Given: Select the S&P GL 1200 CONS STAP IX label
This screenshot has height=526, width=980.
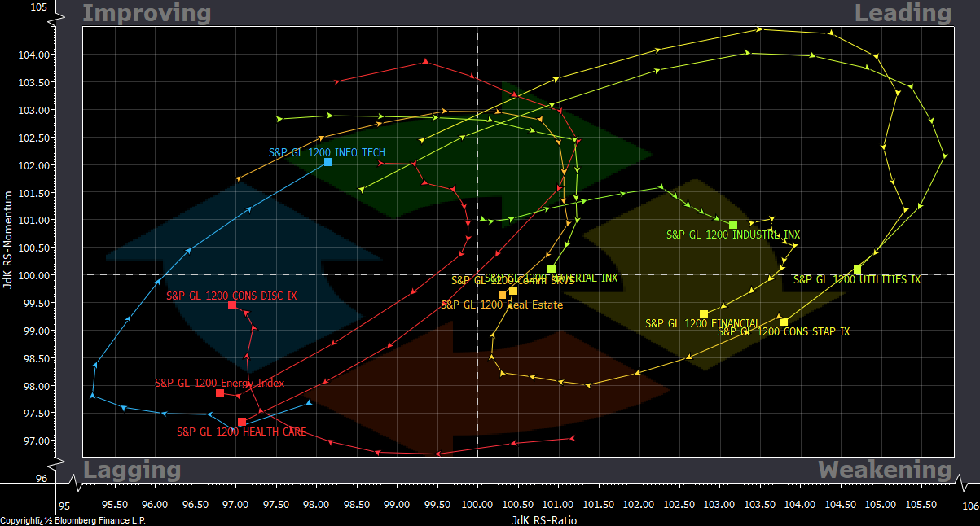Looking at the screenshot, I should pos(783,331).
